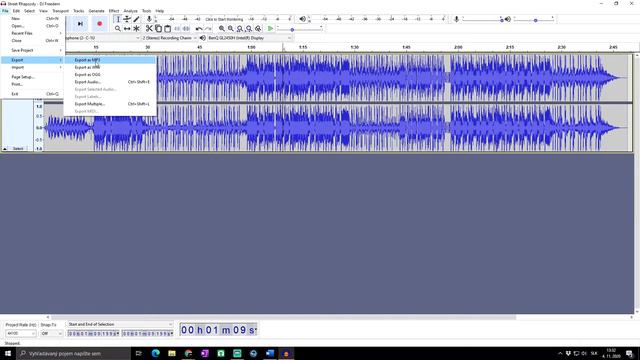This screenshot has height=360, width=640.
Task: Click Fit Project to Width icon
Action: [x=249, y=29]
